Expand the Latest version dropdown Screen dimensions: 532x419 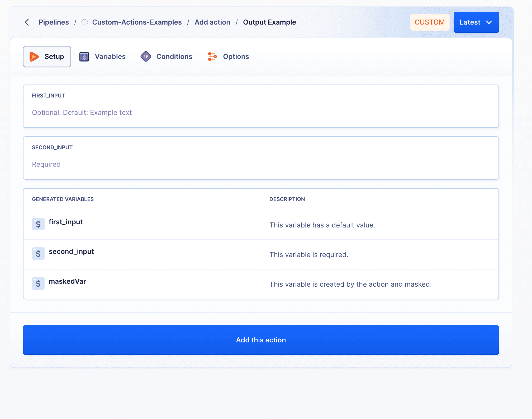tap(476, 22)
